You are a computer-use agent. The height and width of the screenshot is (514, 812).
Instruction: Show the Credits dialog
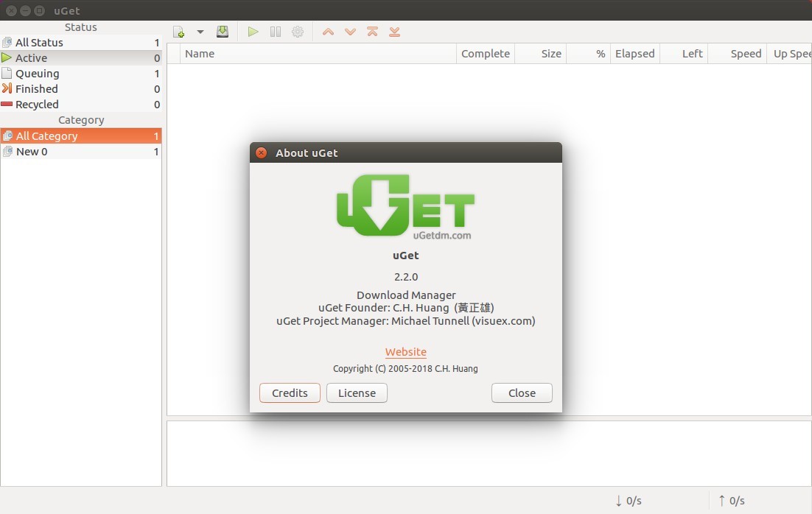(x=290, y=392)
